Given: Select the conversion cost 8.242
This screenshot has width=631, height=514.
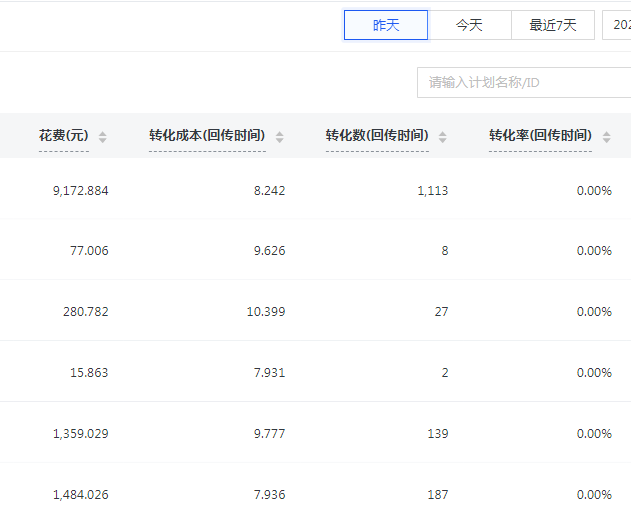Looking at the screenshot, I should pos(269,190).
